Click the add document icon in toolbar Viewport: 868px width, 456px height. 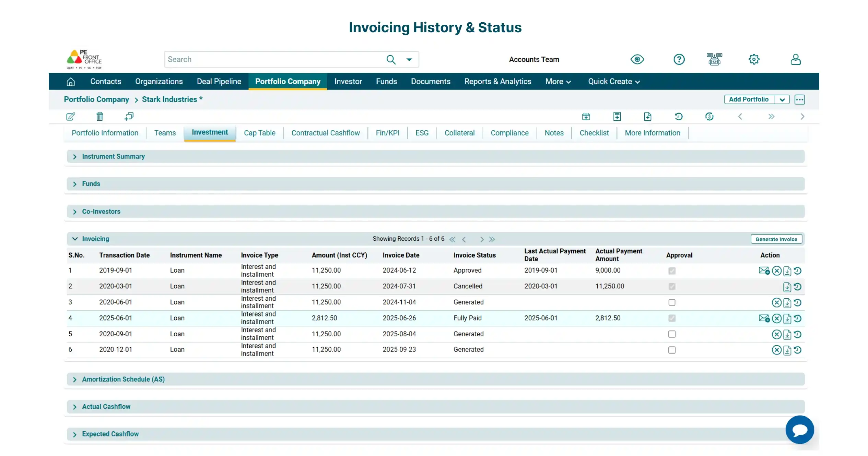click(648, 117)
